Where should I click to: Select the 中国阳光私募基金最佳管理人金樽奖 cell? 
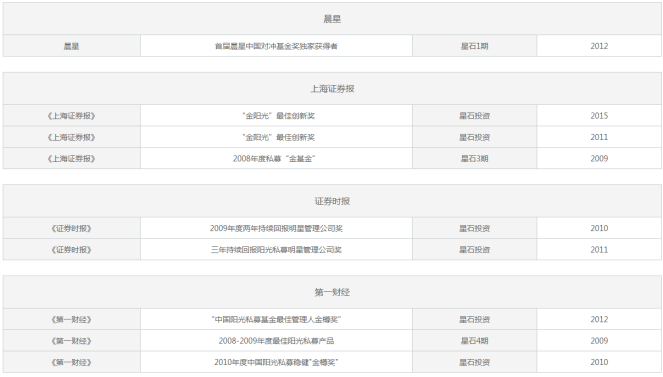click(x=276, y=319)
